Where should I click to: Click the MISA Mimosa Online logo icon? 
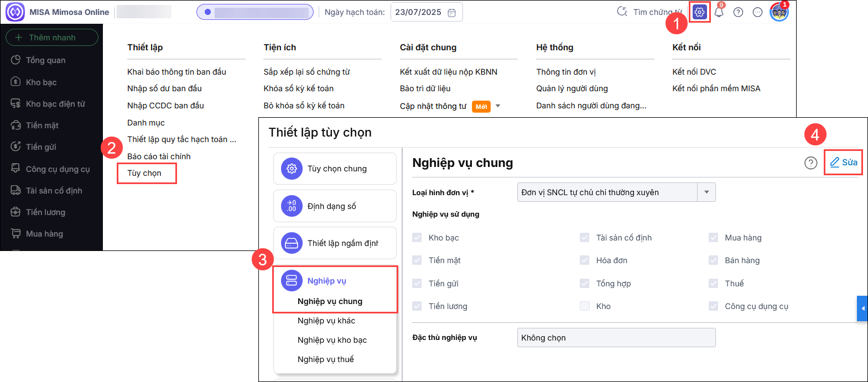pyautogui.click(x=15, y=12)
